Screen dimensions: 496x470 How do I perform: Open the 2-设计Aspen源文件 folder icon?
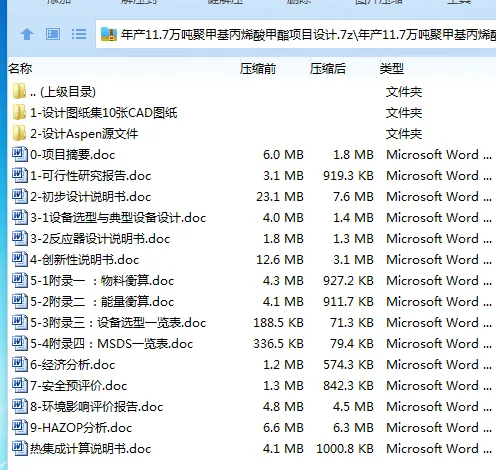(x=19, y=133)
